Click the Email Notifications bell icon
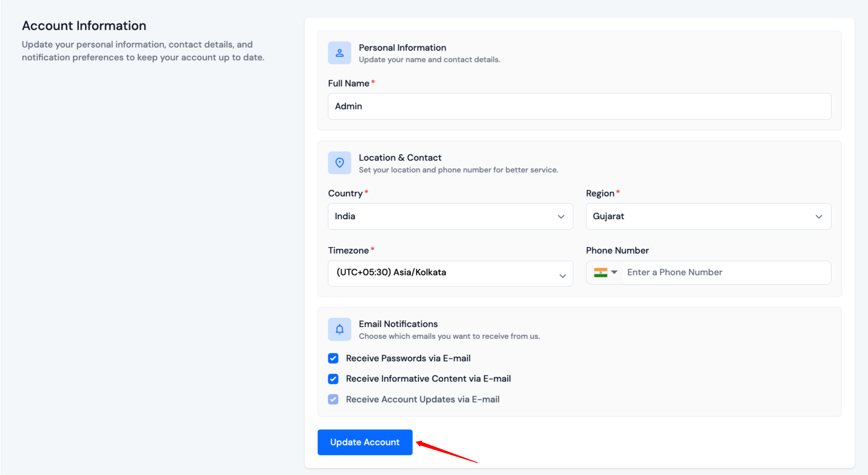868x475 pixels. tap(339, 329)
